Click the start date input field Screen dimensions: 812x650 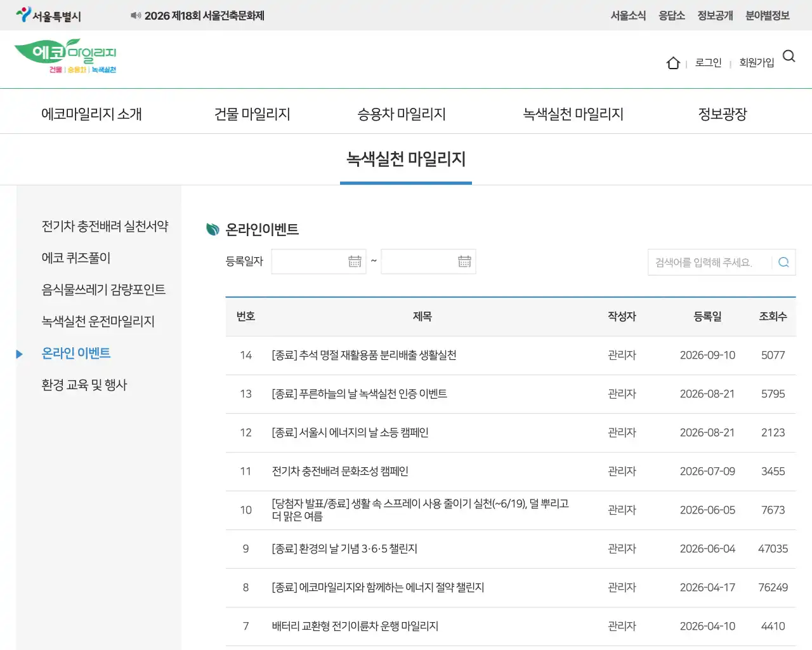pos(318,262)
